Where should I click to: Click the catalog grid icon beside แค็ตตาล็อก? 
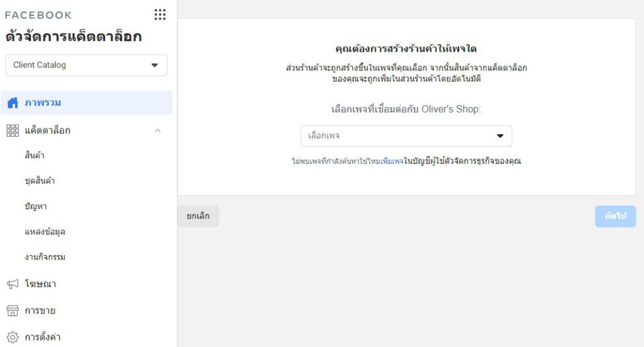(13, 130)
